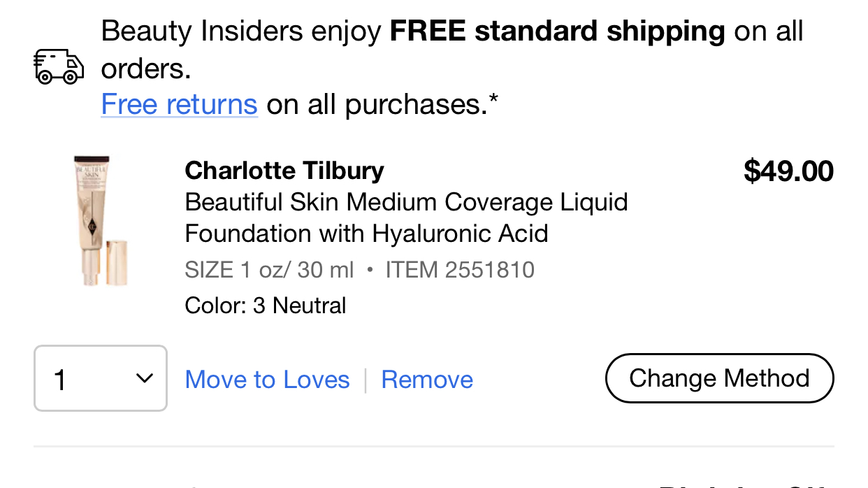Click 'on all purchases.*' returns note
This screenshot has width=868, height=488.
point(383,104)
